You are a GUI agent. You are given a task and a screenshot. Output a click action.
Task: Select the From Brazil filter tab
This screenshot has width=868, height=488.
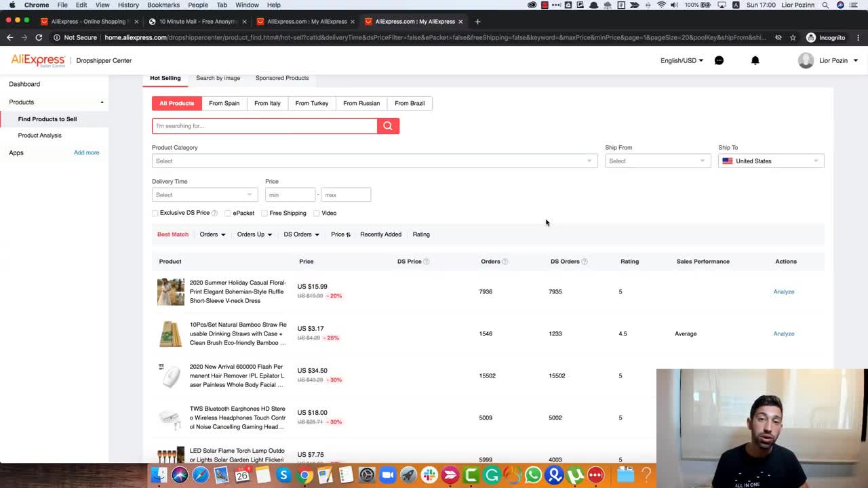tap(410, 103)
